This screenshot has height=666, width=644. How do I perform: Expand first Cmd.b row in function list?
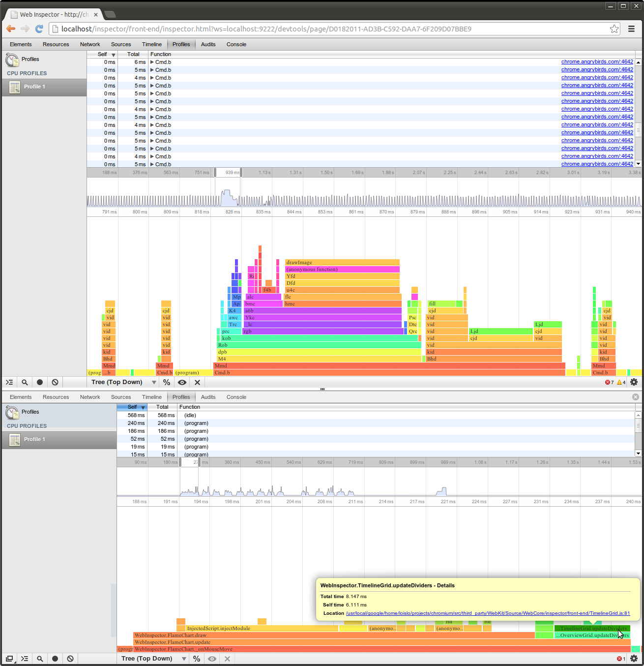click(x=152, y=62)
